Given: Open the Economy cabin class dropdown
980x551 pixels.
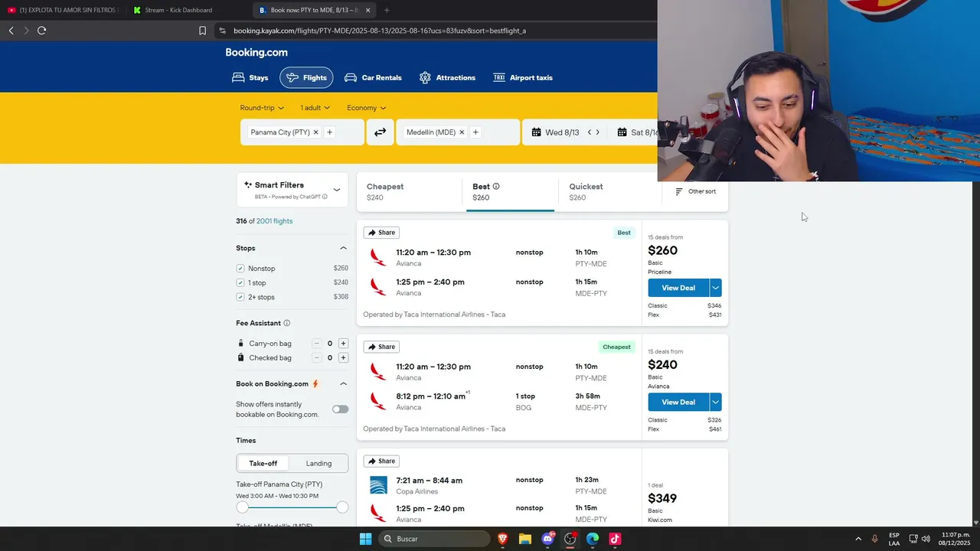Looking at the screenshot, I should point(366,108).
